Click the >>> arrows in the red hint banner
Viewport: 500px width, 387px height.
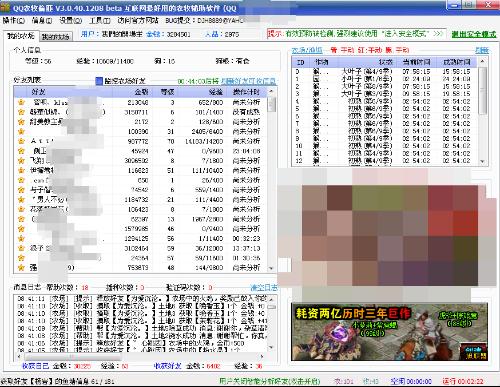click(438, 34)
